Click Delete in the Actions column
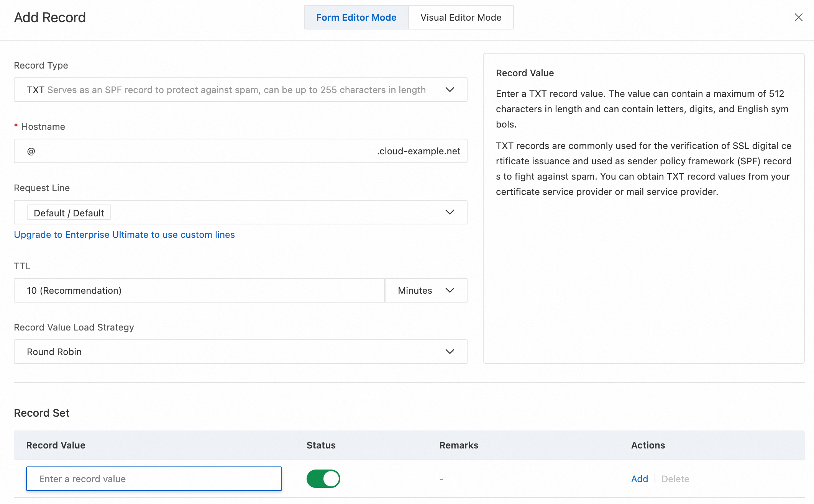The image size is (814, 504). [x=675, y=479]
